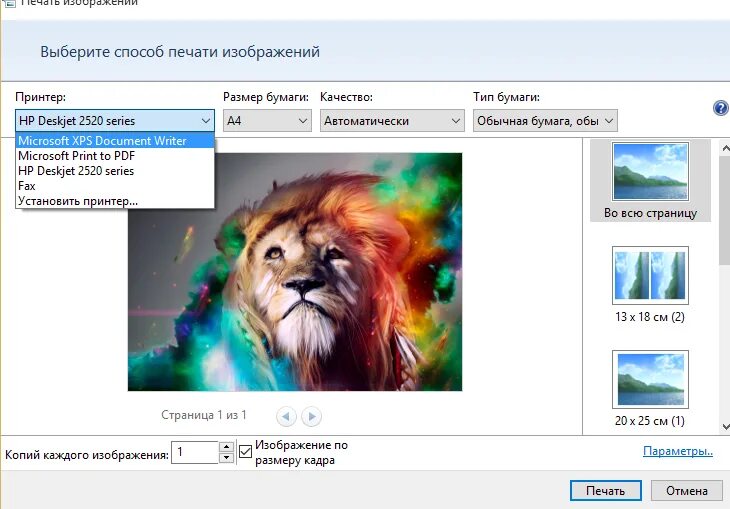
Task: Click the Отмена button
Action: pyautogui.click(x=687, y=490)
